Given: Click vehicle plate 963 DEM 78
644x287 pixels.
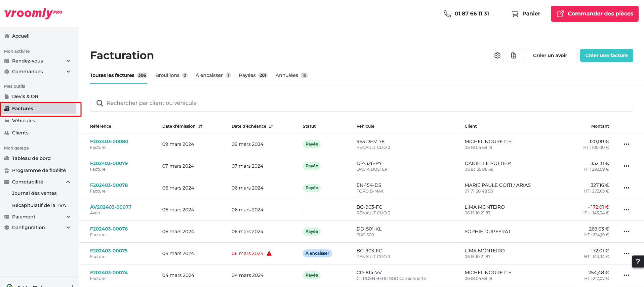Looking at the screenshot, I should point(370,141).
